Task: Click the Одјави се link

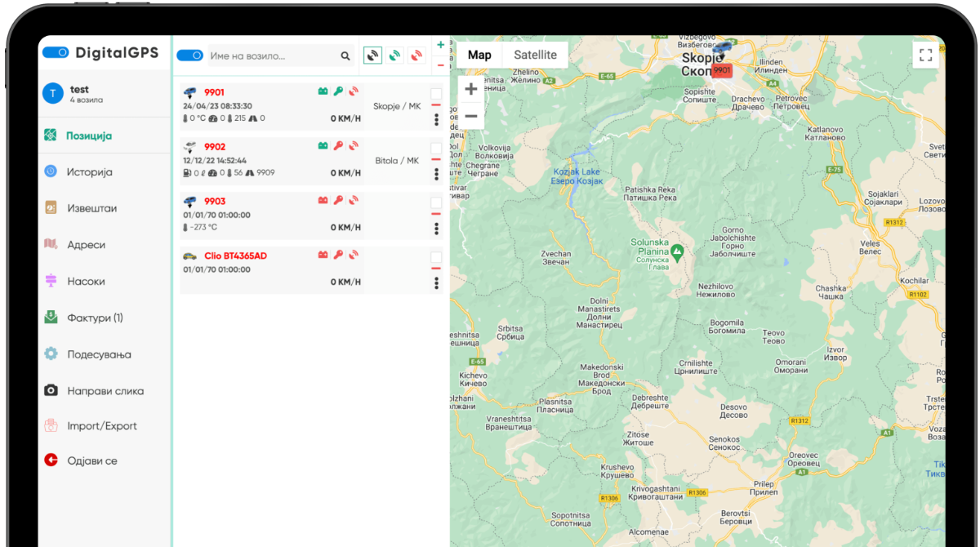Action: point(92,461)
